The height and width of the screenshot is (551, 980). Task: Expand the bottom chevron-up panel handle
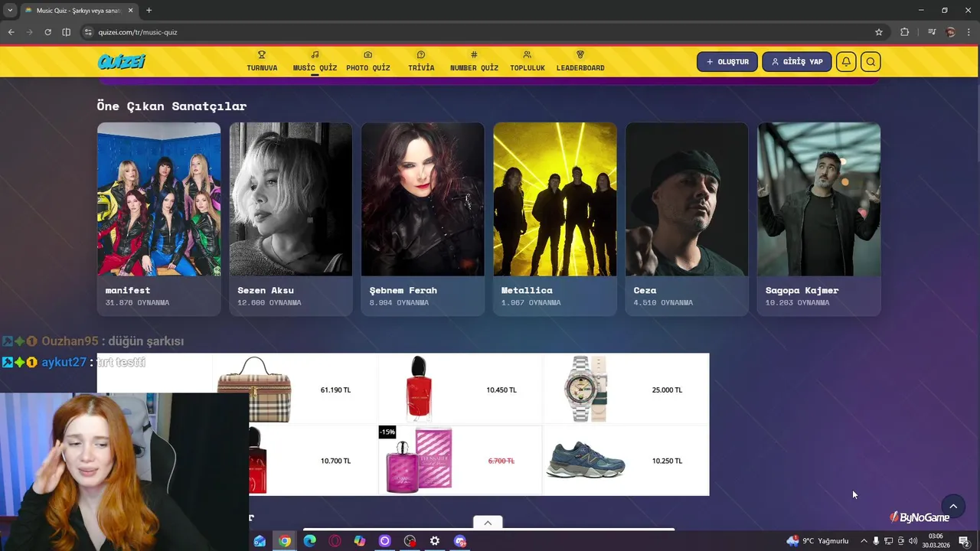tap(488, 523)
